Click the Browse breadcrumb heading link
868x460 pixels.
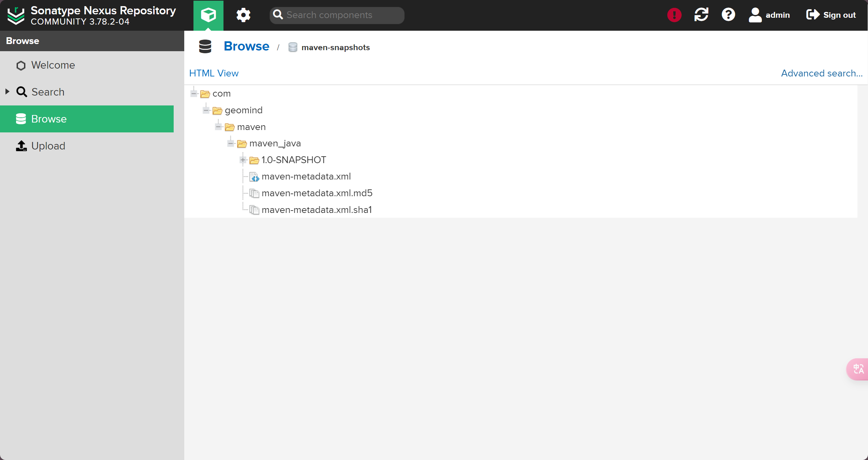[x=246, y=46]
